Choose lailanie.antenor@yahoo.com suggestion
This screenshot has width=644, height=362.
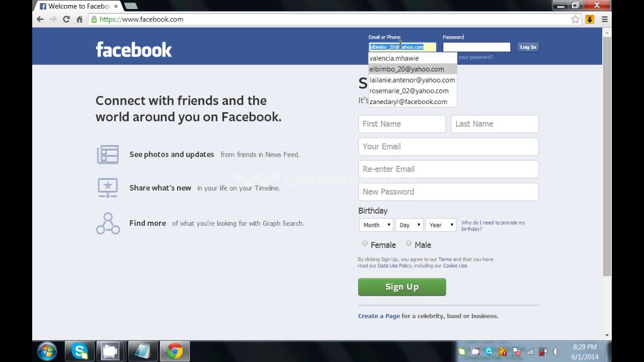coord(413,80)
